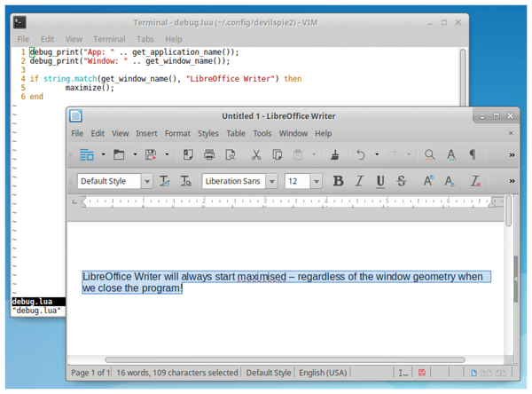Click the Writer vertical scrollbar
The width and height of the screenshot is (532, 394).
pyautogui.click(x=508, y=210)
